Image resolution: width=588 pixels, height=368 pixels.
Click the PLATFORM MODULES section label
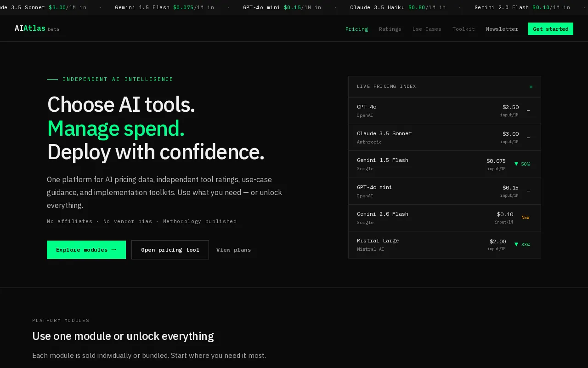point(61,320)
